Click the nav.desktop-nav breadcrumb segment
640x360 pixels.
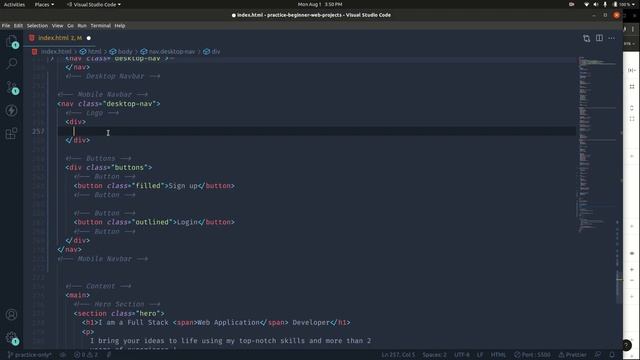[168, 51]
